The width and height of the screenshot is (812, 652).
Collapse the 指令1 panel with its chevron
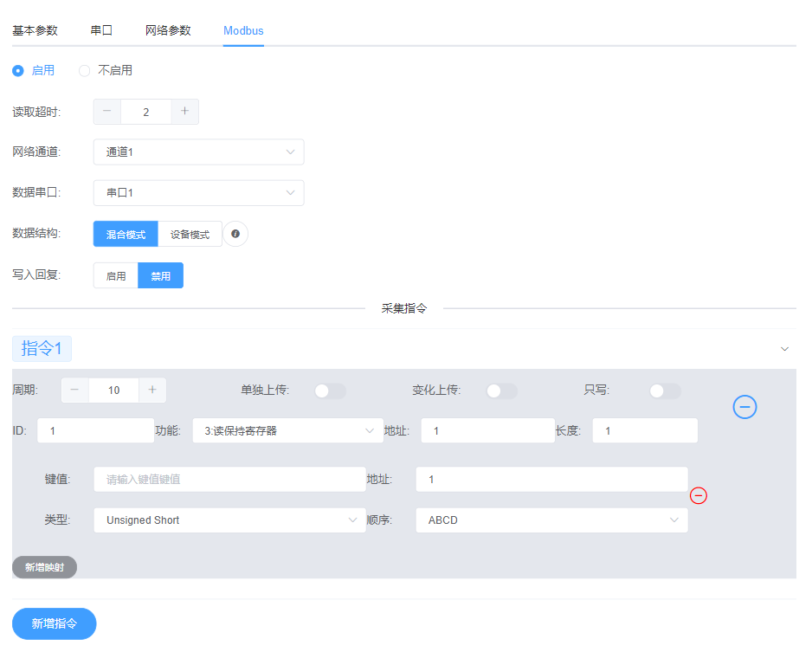pos(784,349)
